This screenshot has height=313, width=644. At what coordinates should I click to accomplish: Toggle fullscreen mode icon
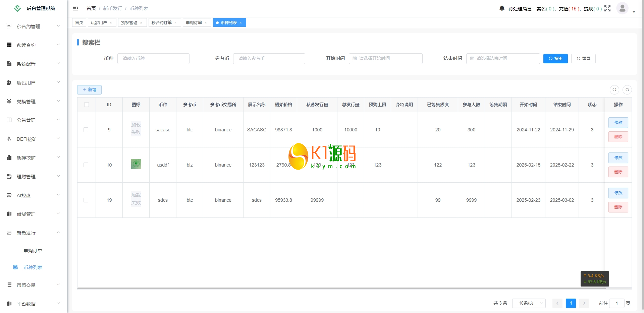click(607, 8)
